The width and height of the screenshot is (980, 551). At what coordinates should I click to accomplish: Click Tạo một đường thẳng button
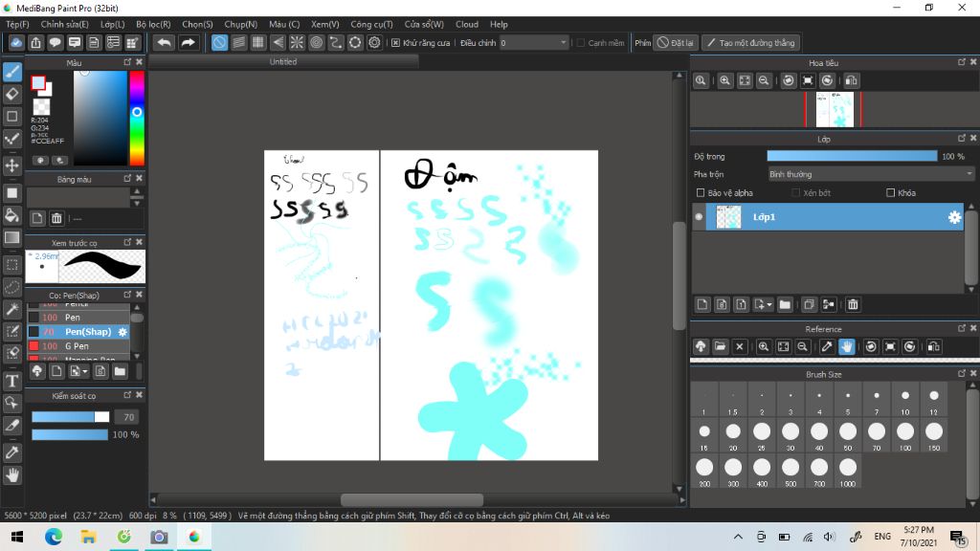[750, 42]
